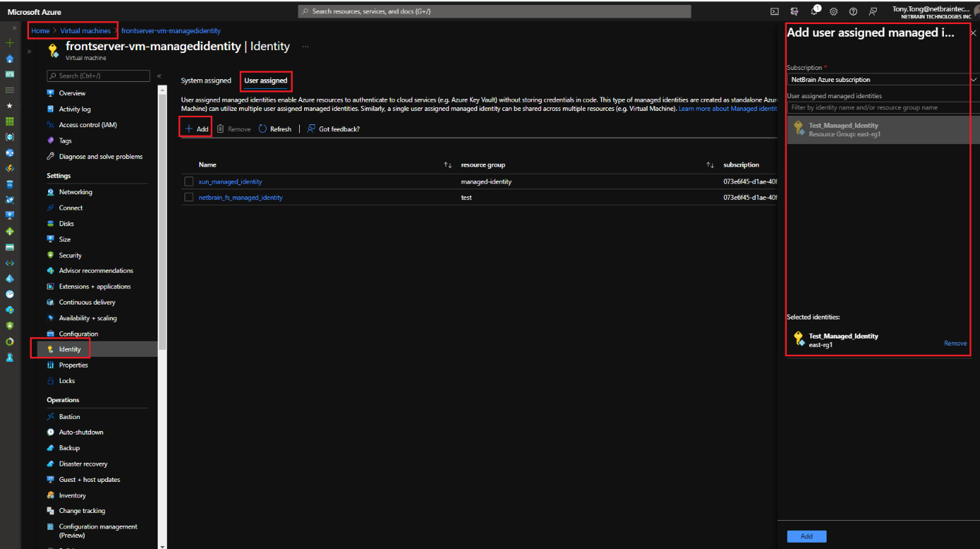This screenshot has height=549, width=980.
Task: Click the Backup cloud icon
Action: point(50,448)
